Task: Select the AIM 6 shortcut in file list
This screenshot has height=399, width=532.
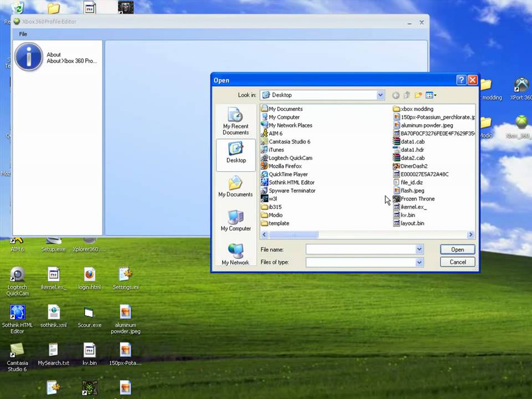Action: pos(272,134)
